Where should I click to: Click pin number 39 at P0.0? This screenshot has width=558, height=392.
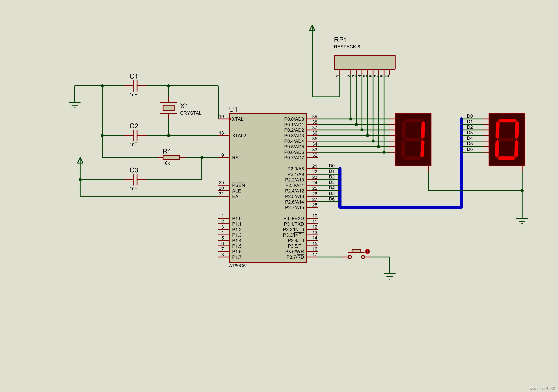[315, 116]
